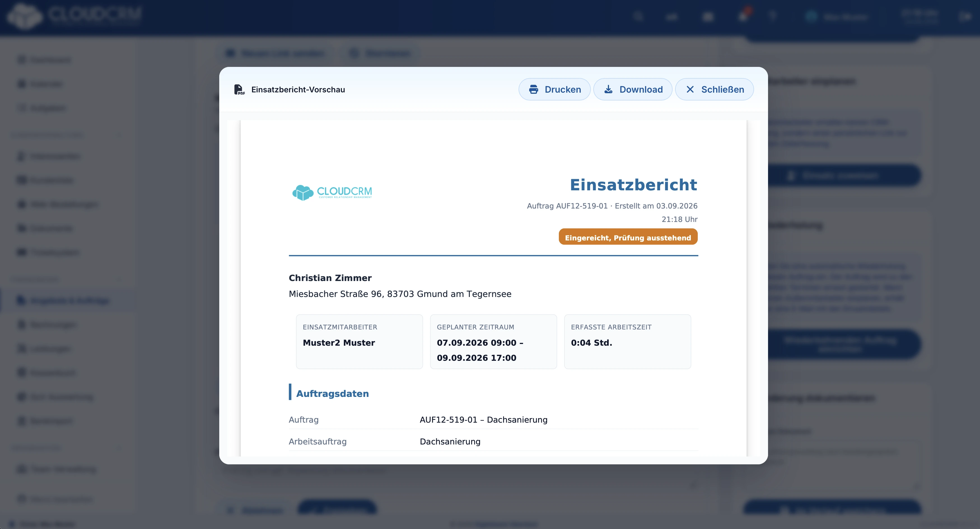Download the Einsatzbericht PDF
Viewport: 980px width, 529px height.
[633, 89]
